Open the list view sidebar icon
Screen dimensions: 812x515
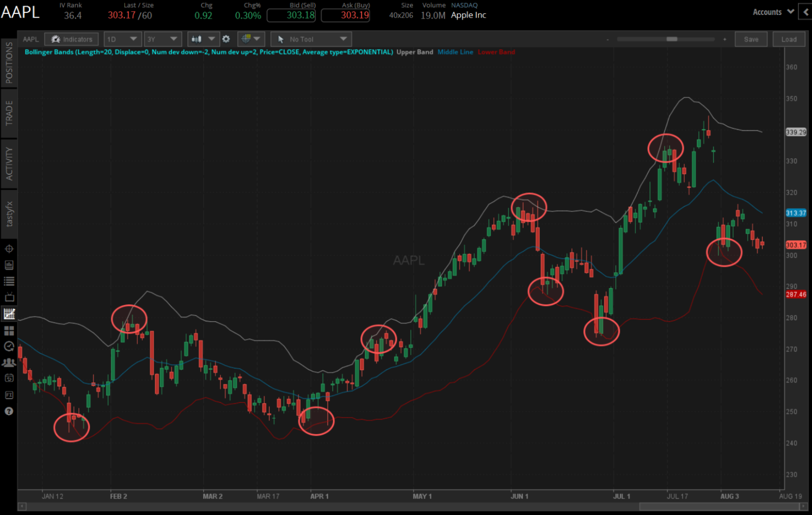point(9,281)
